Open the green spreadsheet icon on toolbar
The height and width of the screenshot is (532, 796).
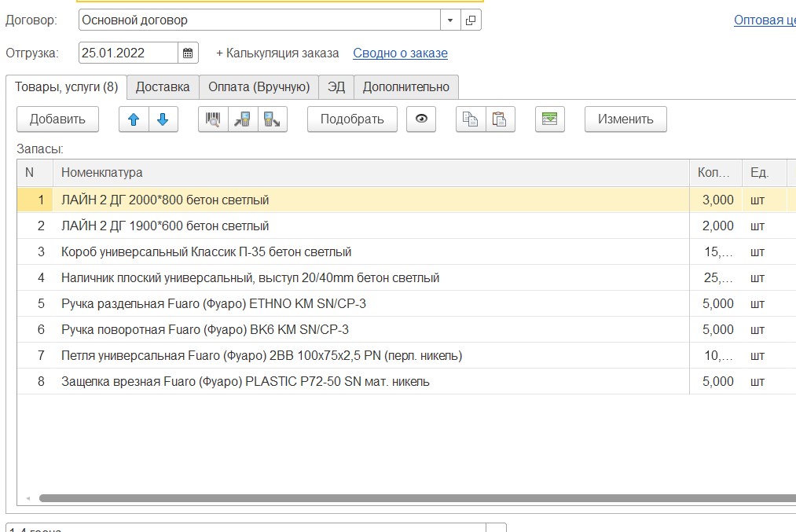549,119
